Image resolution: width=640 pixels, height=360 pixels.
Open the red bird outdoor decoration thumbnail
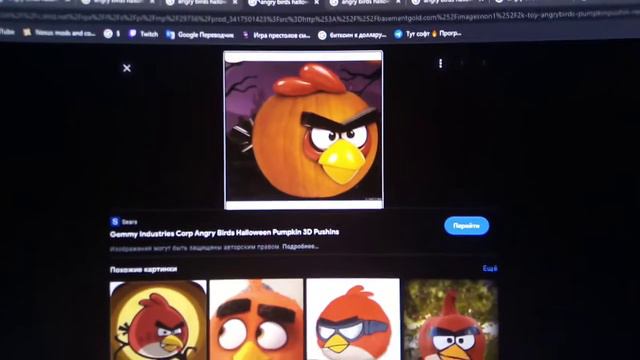(451, 320)
